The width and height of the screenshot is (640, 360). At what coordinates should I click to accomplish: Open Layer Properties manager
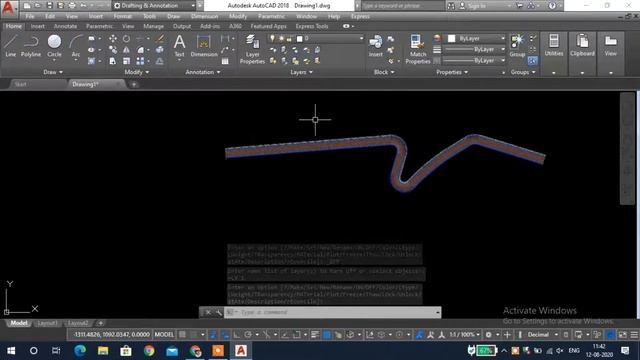[252, 49]
